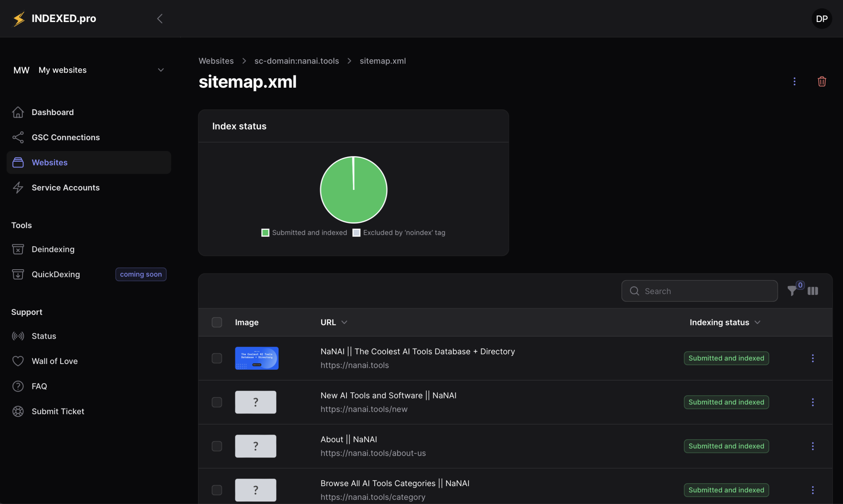Expand the My websites workspace dropdown
Image resolution: width=843 pixels, height=504 pixels.
[89, 70]
